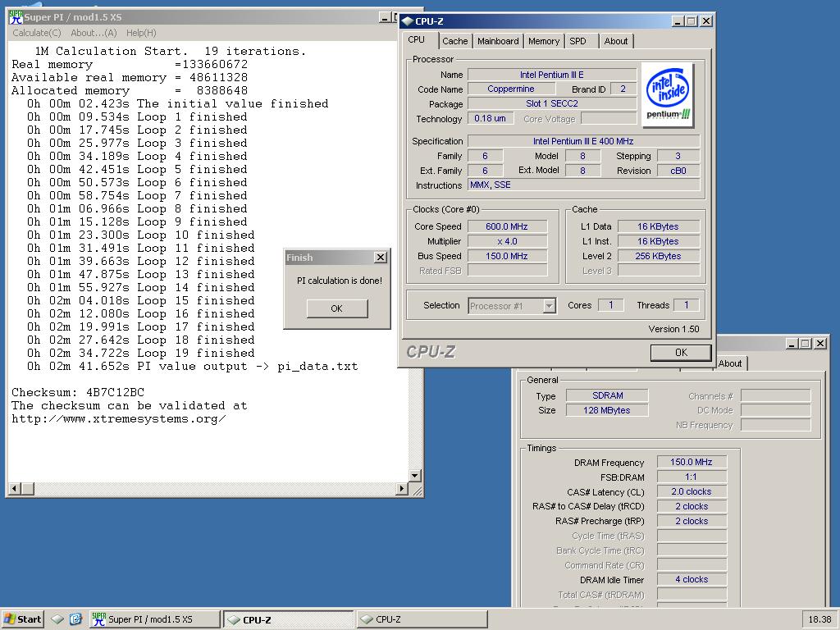Click the http://www.xtremesystems.org/ text
This screenshot has height=630, width=840.
pos(118,419)
